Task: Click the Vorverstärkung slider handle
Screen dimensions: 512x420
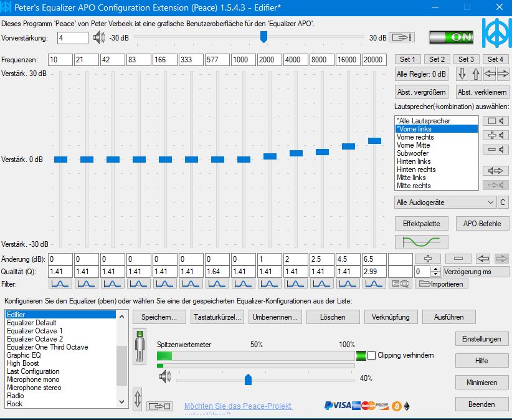Action: (263, 37)
